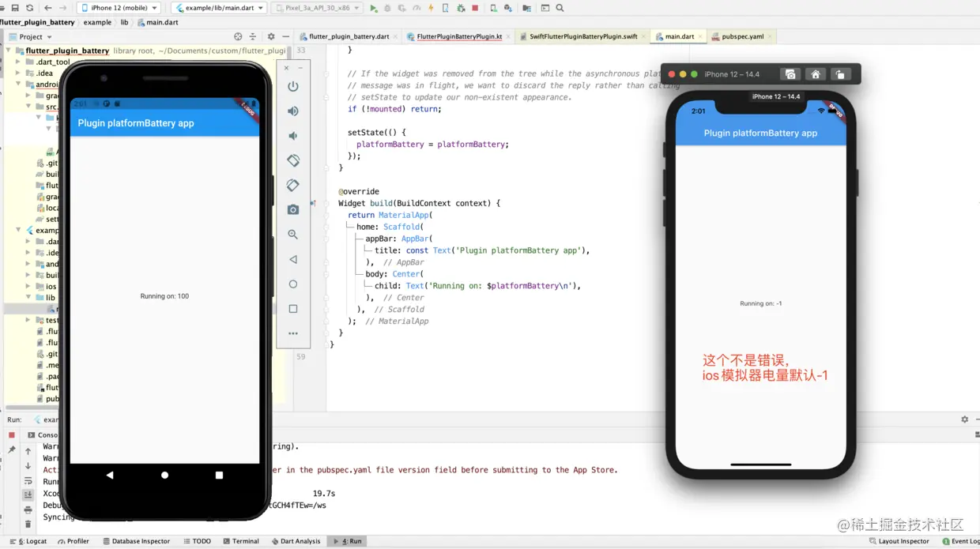
Task: Click the example breadcrumb in the navigation bar
Action: point(97,22)
